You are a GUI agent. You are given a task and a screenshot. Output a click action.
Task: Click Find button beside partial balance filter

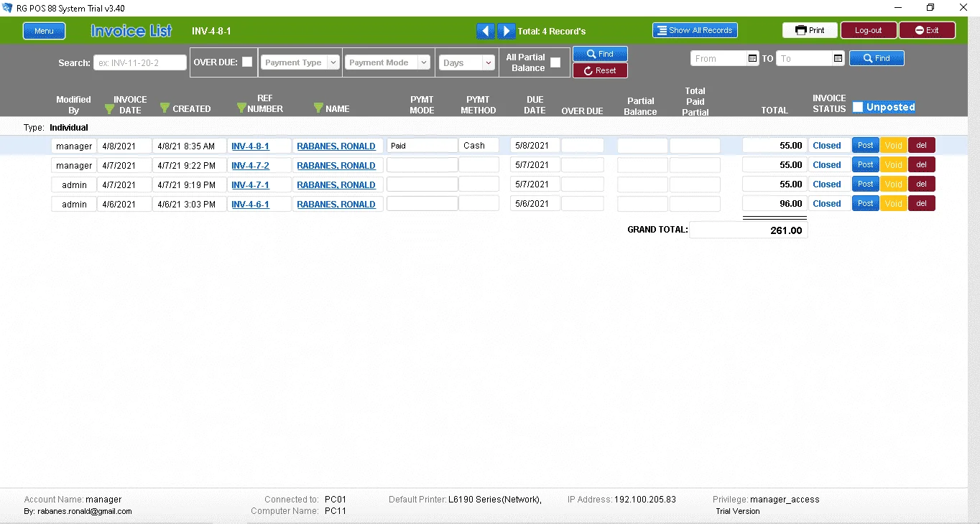point(600,54)
